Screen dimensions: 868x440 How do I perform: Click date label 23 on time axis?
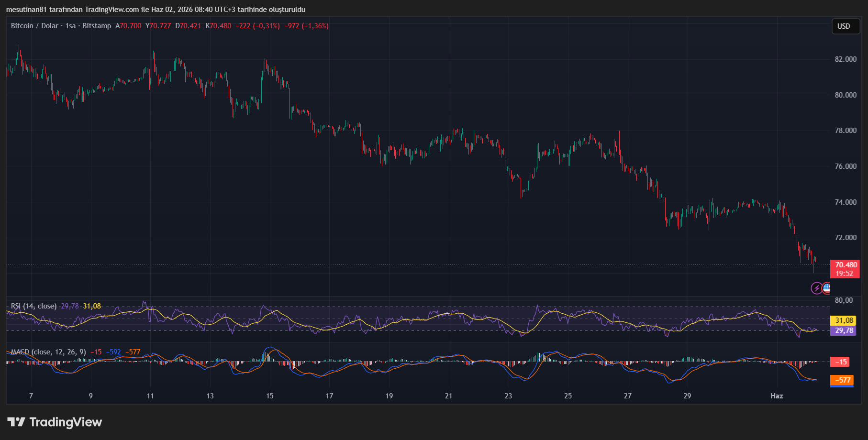(508, 396)
